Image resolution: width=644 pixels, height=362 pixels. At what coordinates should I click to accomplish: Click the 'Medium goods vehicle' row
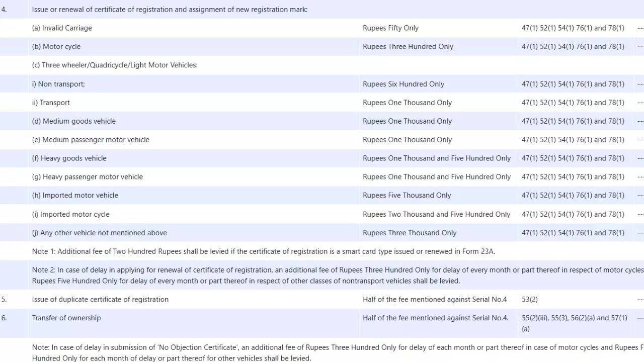pos(74,121)
